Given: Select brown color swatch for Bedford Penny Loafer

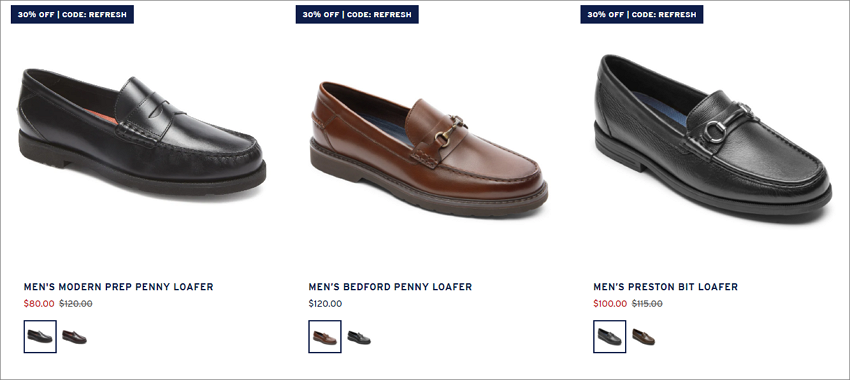Looking at the screenshot, I should point(325,337).
